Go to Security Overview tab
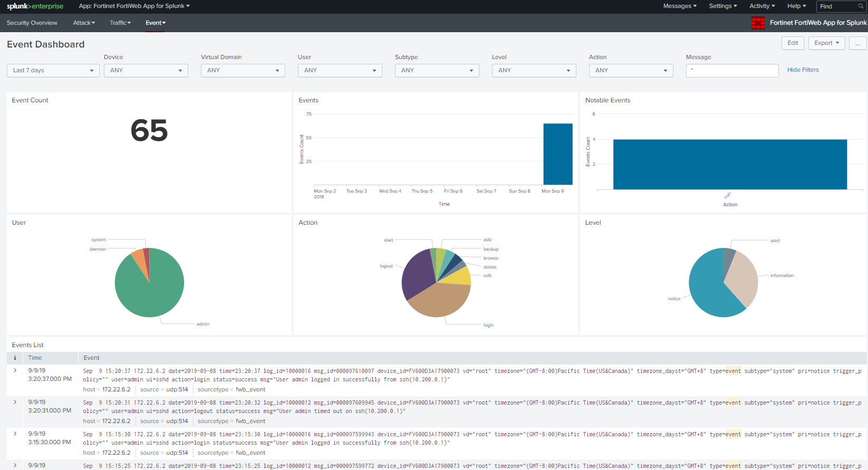Image resolution: width=868 pixels, height=470 pixels. 32,23
